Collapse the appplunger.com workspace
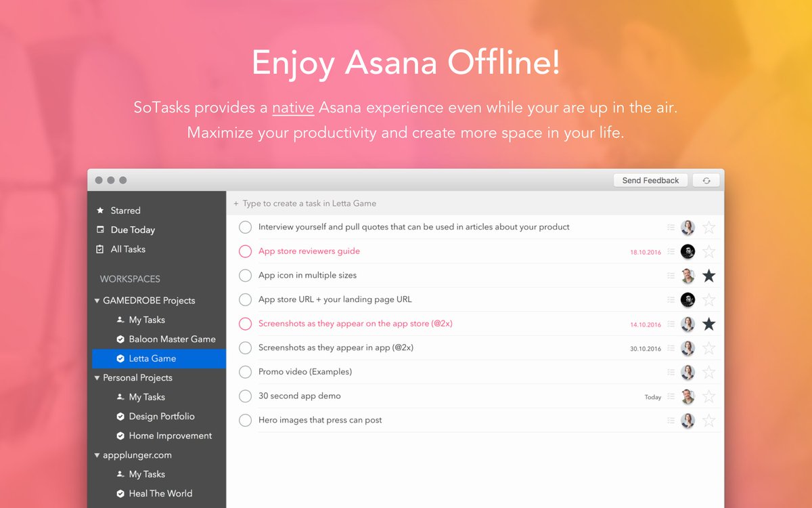The width and height of the screenshot is (812, 508). 97,454
